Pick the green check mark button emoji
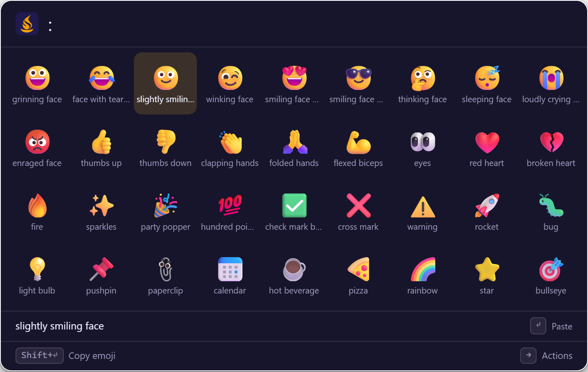 pos(294,211)
